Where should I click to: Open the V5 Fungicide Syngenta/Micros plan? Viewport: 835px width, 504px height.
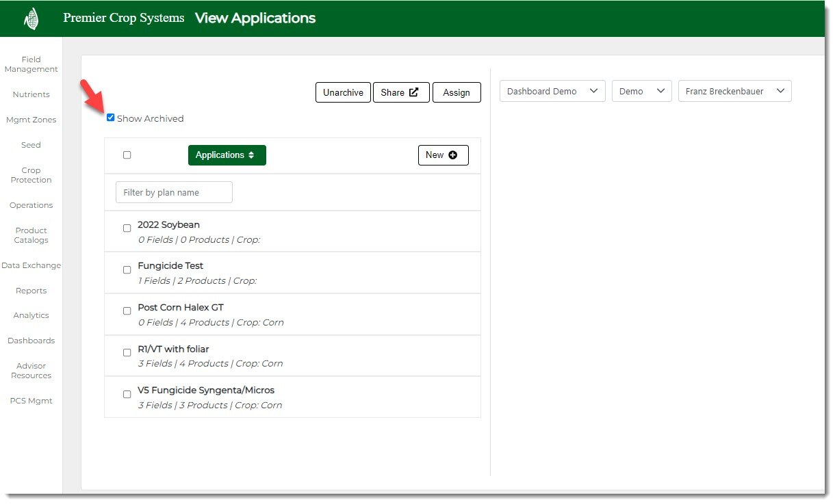(x=206, y=390)
